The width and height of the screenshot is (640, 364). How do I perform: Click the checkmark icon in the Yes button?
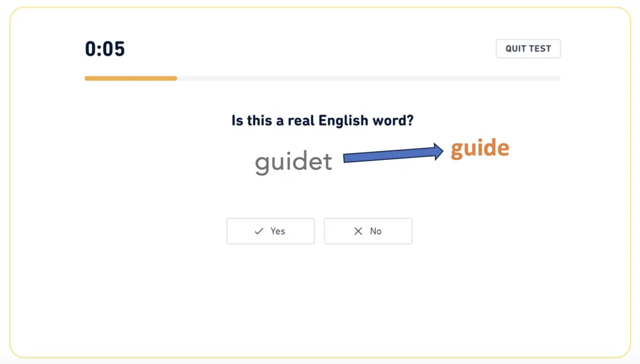click(x=258, y=231)
